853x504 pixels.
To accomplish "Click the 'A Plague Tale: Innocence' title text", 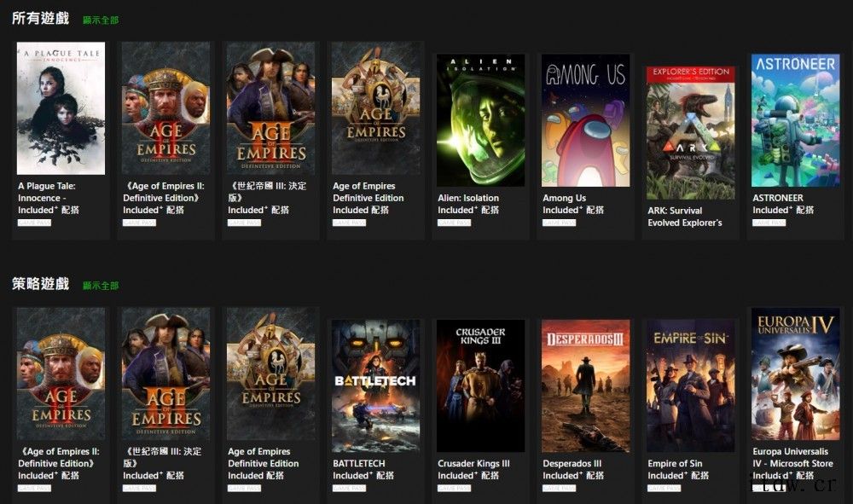I will tap(47, 192).
